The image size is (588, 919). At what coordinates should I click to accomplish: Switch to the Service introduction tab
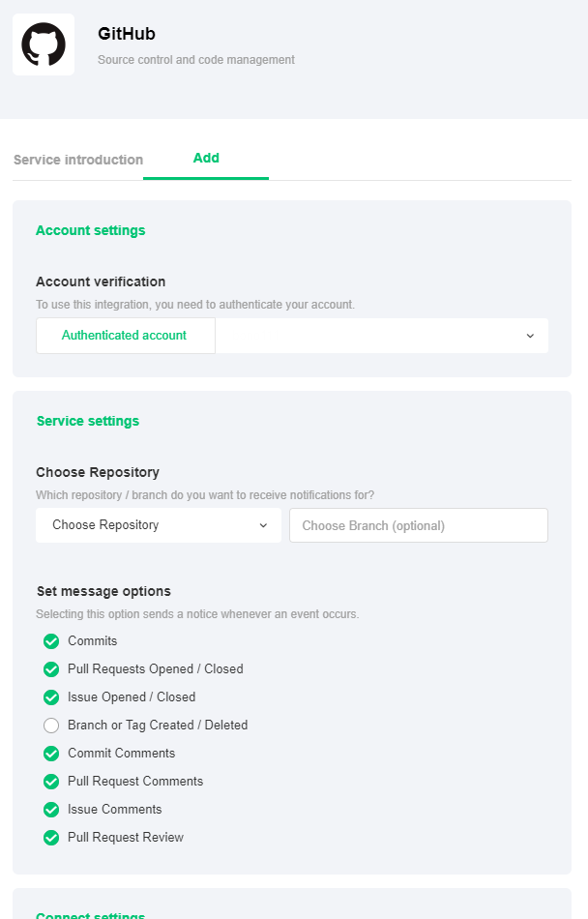tap(78, 160)
